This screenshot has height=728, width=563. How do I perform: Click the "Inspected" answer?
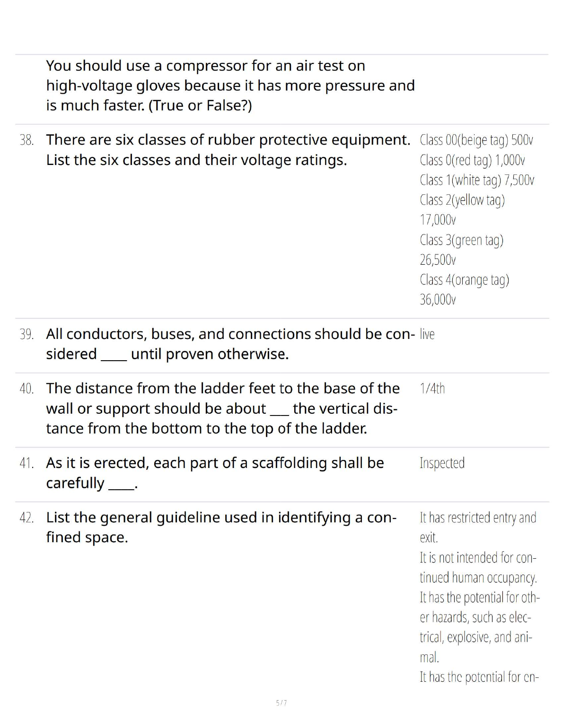click(x=442, y=463)
